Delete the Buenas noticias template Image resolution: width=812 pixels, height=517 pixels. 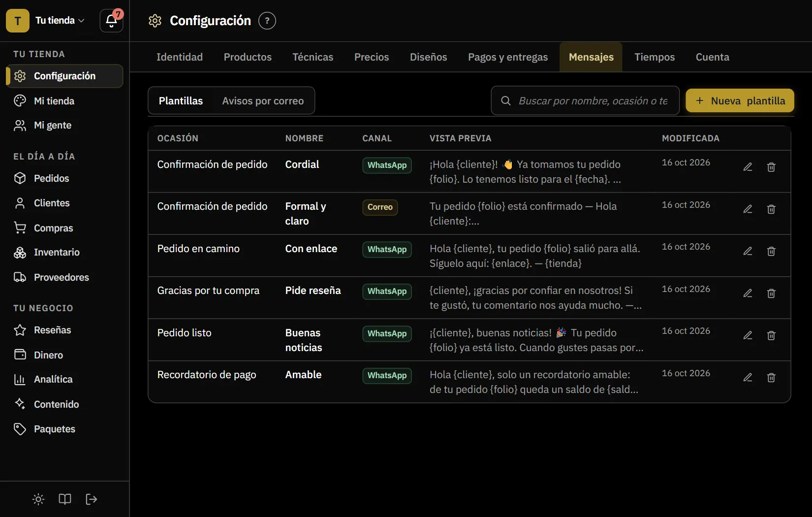tap(771, 335)
